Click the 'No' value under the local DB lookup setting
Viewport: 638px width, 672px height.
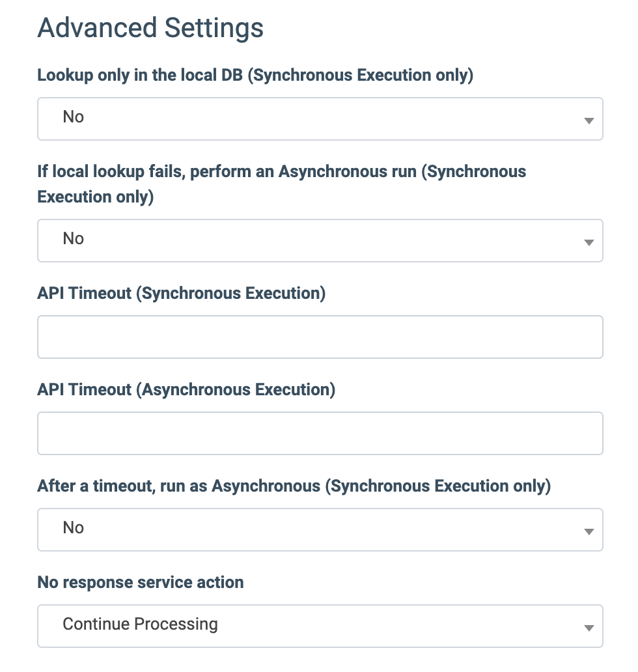pos(74,117)
